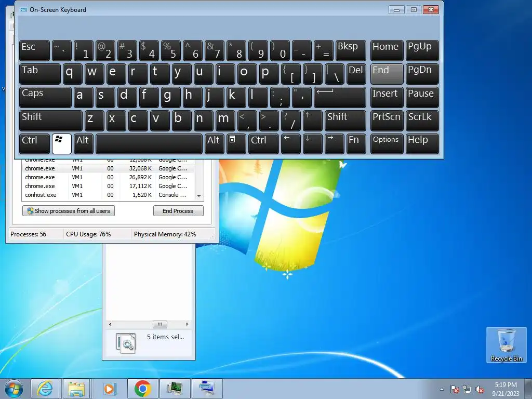Click the Esc key

click(x=35, y=50)
